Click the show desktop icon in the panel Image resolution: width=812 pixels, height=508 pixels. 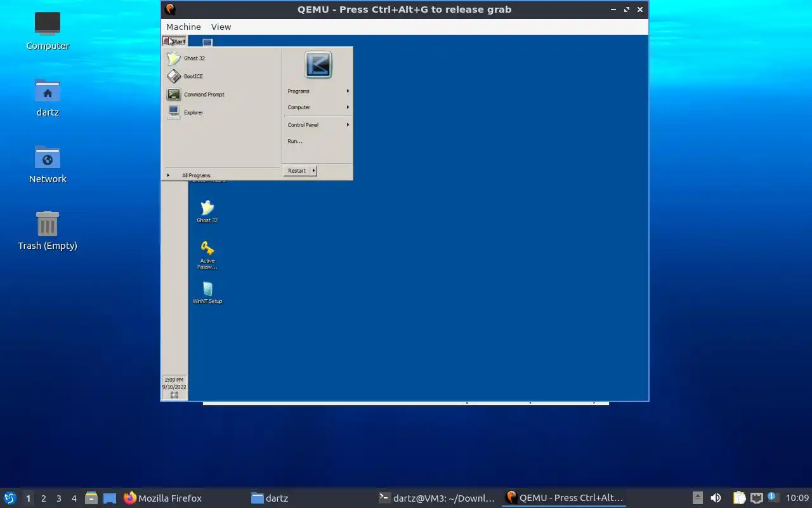[110, 498]
